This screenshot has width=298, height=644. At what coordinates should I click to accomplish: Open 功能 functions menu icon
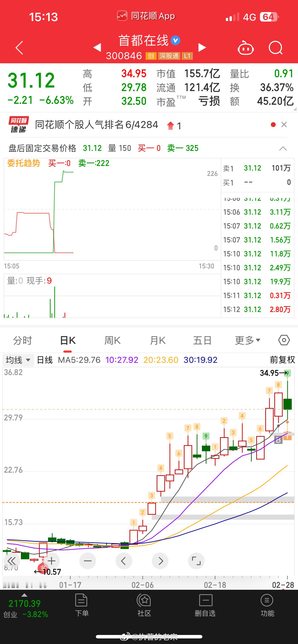267,605
